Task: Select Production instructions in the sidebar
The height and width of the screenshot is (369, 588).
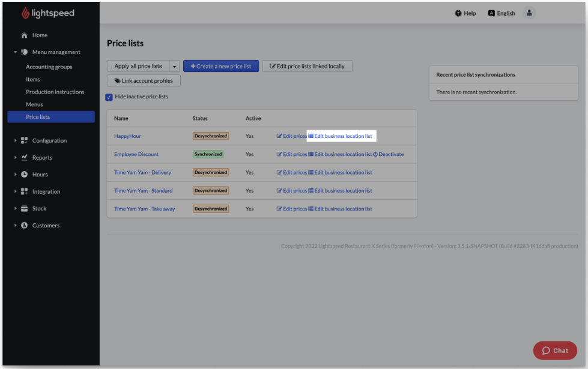Action: pos(55,92)
